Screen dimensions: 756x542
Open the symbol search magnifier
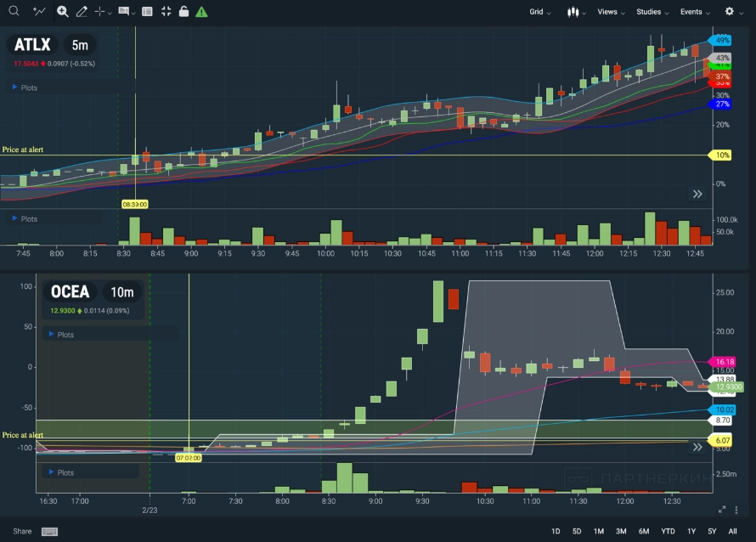[14, 11]
